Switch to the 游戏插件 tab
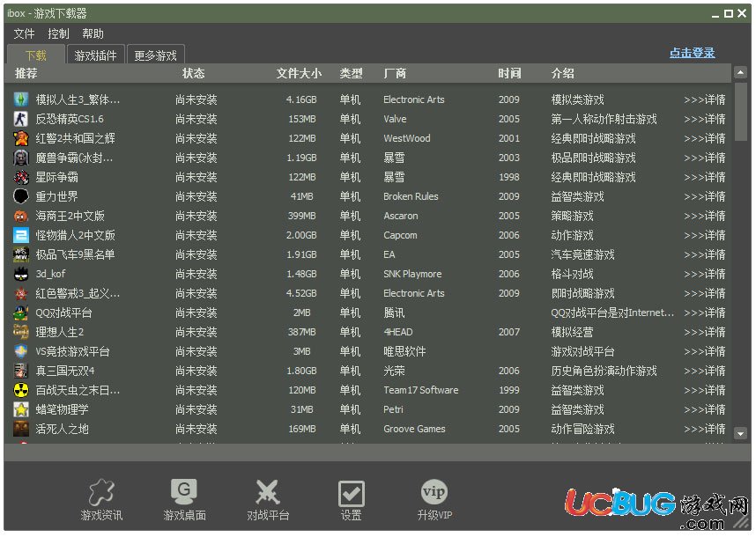The height and width of the screenshot is (537, 756). click(x=95, y=55)
